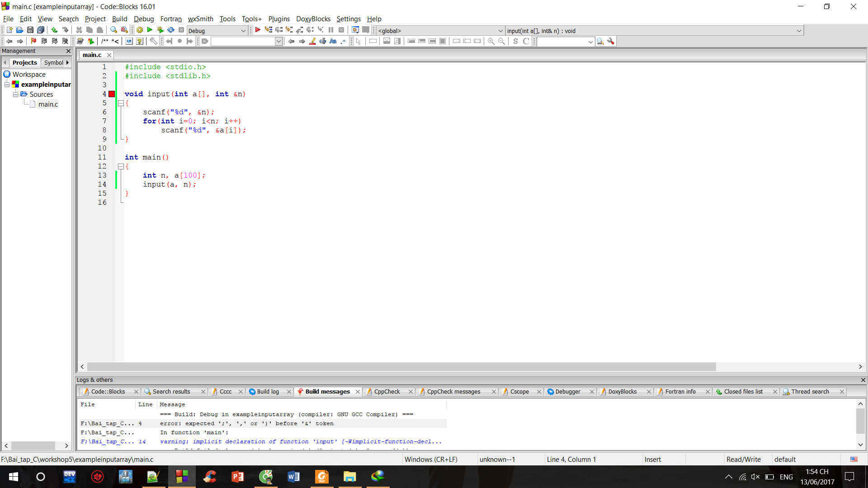Open main.c in the project tree

click(48, 104)
